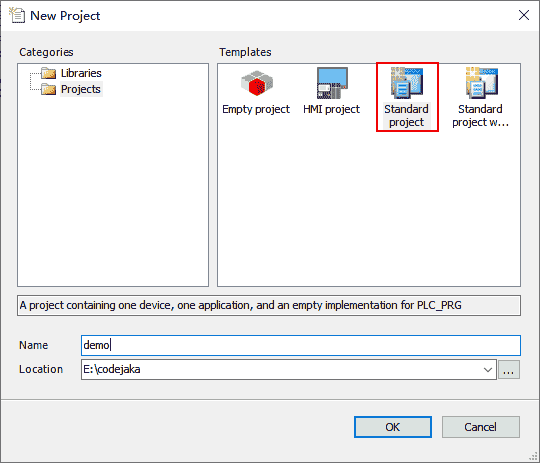
Task: Browse for location with the ... button
Action: tap(509, 370)
